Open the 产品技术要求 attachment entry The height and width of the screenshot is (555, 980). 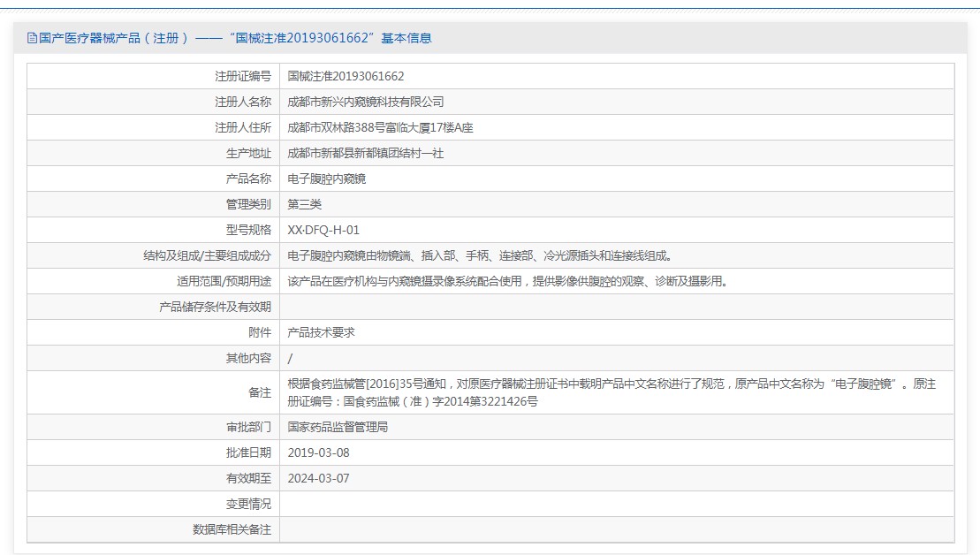coord(322,332)
